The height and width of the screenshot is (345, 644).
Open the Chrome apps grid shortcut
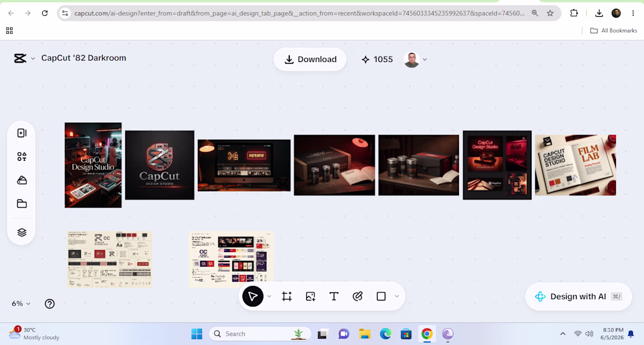tap(9, 30)
